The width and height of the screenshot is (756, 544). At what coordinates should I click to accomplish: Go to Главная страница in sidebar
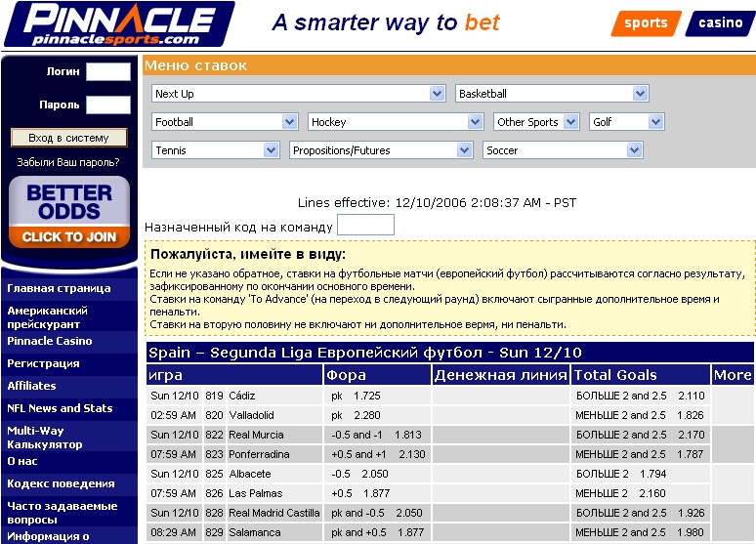tap(59, 288)
